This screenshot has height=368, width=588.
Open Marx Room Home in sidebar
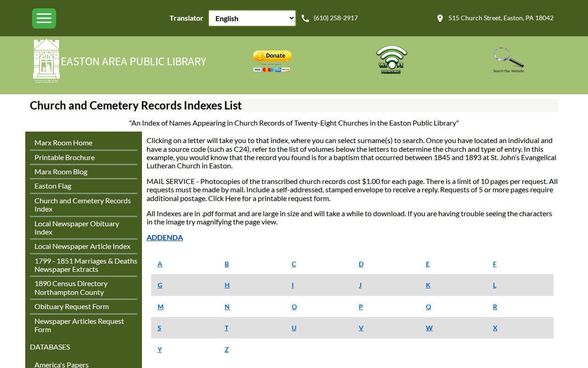63,143
